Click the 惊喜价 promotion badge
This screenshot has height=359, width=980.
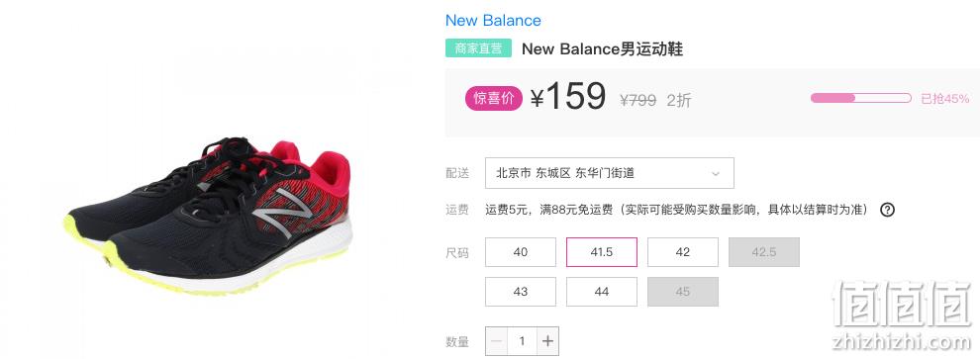tap(493, 99)
